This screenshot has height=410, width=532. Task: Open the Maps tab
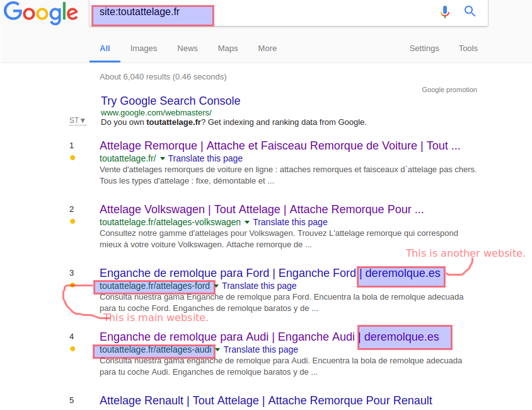[x=228, y=49]
